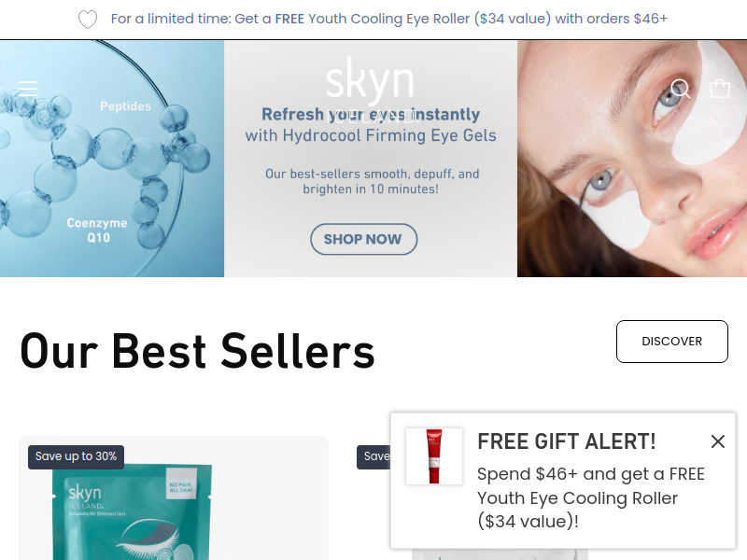The width and height of the screenshot is (747, 560).
Task: Click the SHOP NOW button
Action: (x=363, y=239)
